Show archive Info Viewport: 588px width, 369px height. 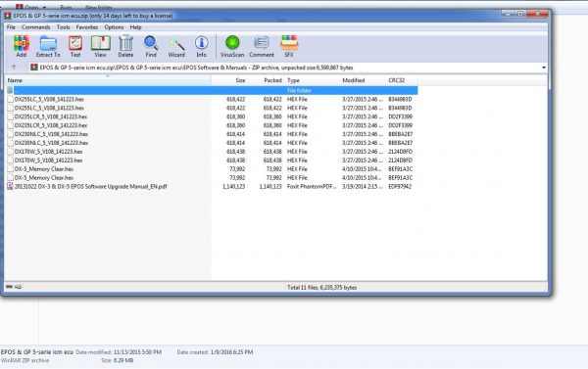[x=201, y=46]
